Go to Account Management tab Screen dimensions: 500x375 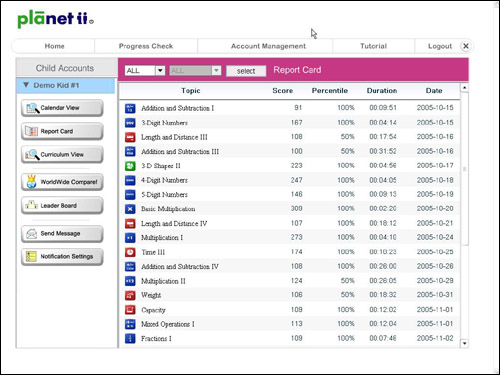(x=268, y=46)
